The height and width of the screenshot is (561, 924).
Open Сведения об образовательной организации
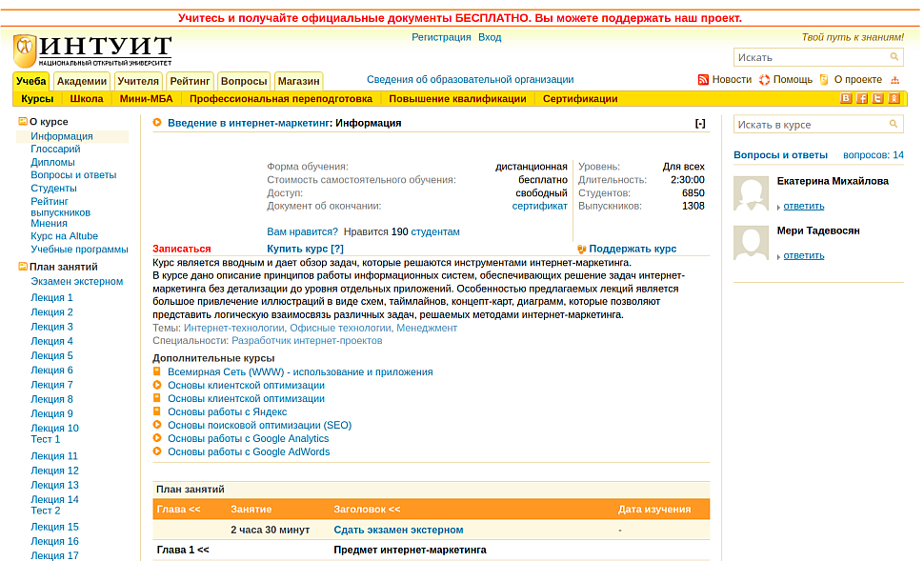[471, 80]
